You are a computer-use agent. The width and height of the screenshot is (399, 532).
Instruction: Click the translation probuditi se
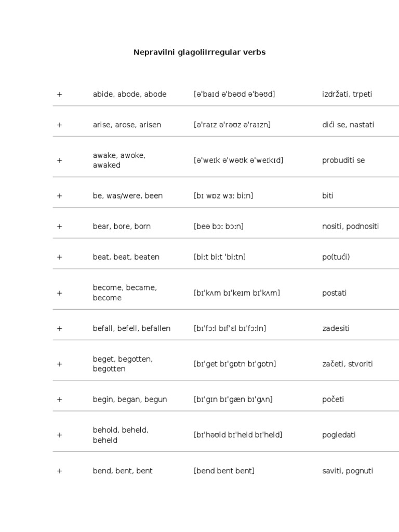coord(343,160)
